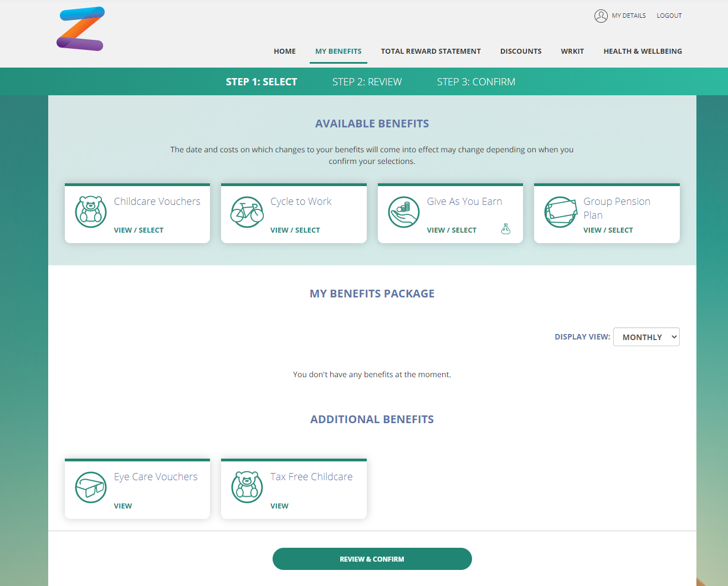This screenshot has width=728, height=586.
Task: Click the Childcare Vouchers teddy bear icon
Action: [91, 212]
